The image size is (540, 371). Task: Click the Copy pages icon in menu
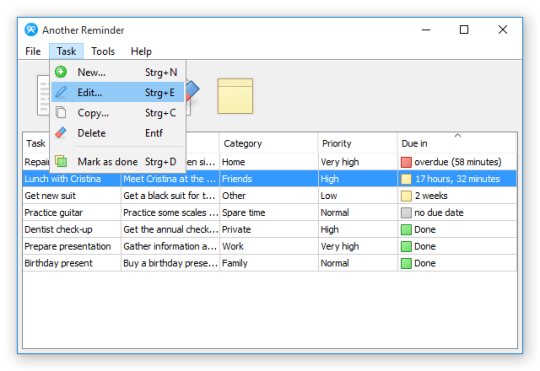click(x=61, y=112)
